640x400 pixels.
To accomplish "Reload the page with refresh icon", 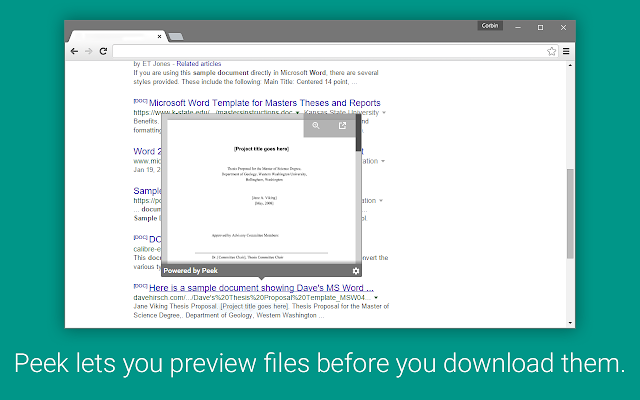I will [x=103, y=51].
